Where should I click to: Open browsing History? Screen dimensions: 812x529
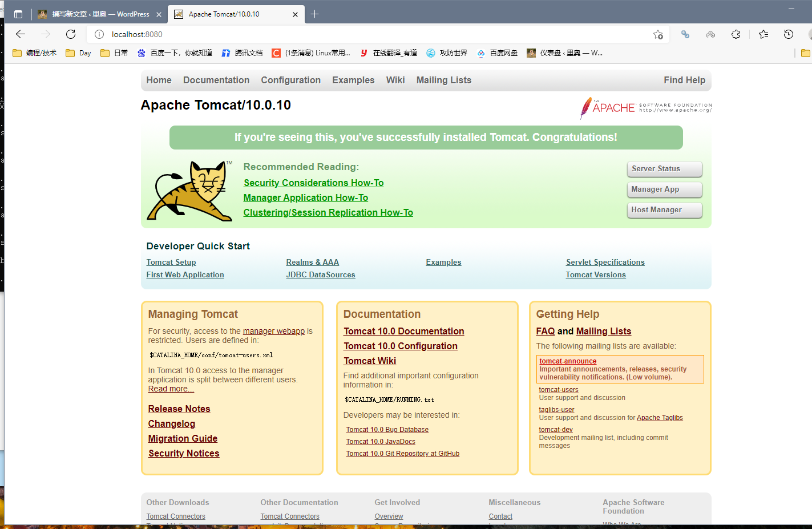coord(789,34)
